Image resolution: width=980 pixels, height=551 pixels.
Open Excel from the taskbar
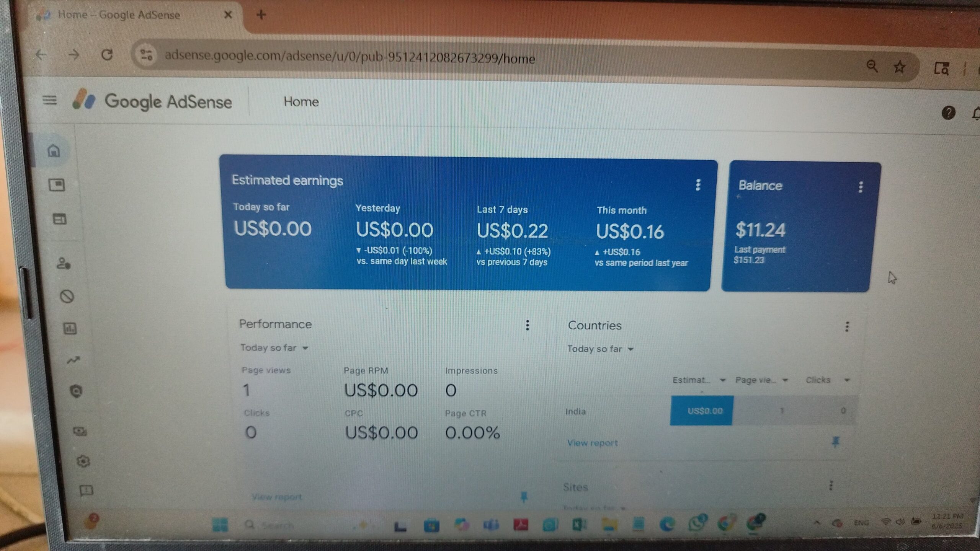coord(579,525)
